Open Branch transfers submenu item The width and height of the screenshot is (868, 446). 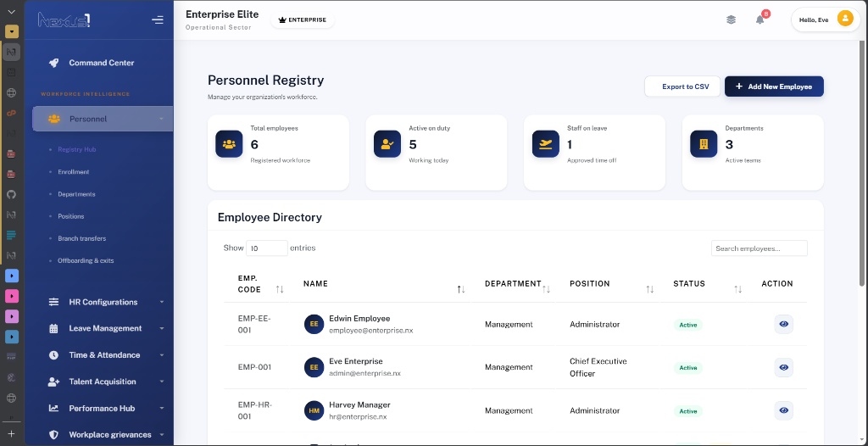point(81,238)
